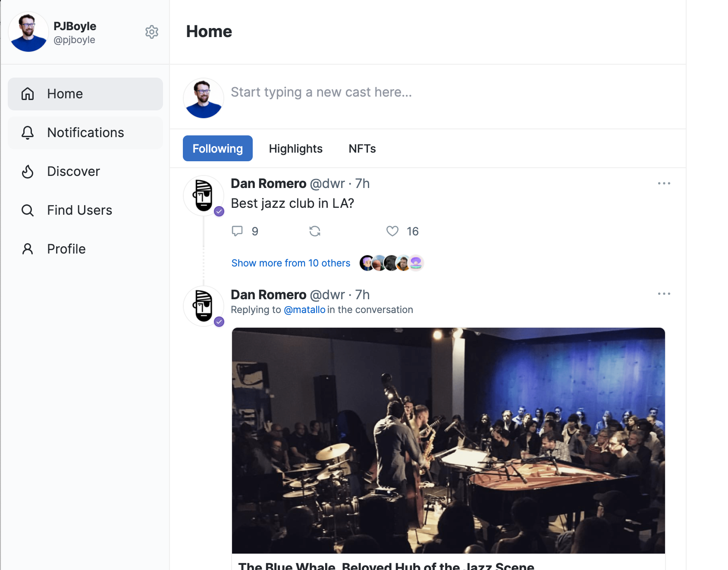Switch to the Highlights tab
The width and height of the screenshot is (728, 570).
click(295, 149)
